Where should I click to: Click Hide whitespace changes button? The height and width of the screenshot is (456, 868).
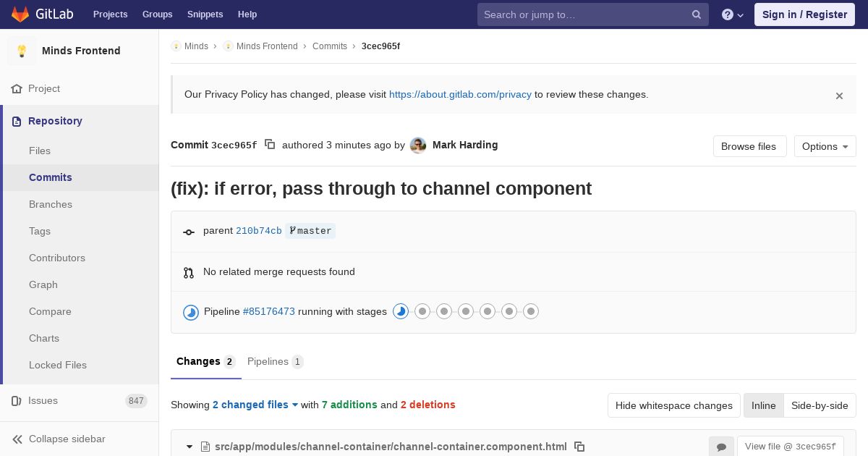pyautogui.click(x=674, y=405)
